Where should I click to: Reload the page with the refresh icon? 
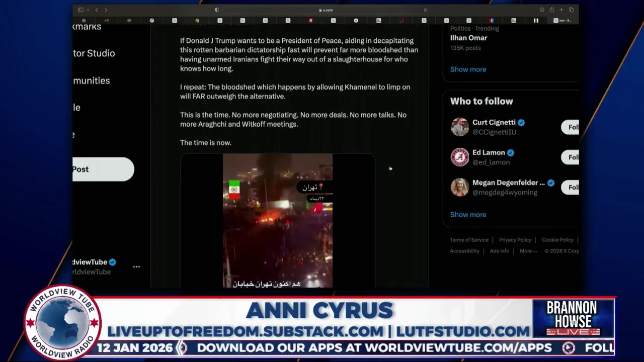tap(425, 10)
